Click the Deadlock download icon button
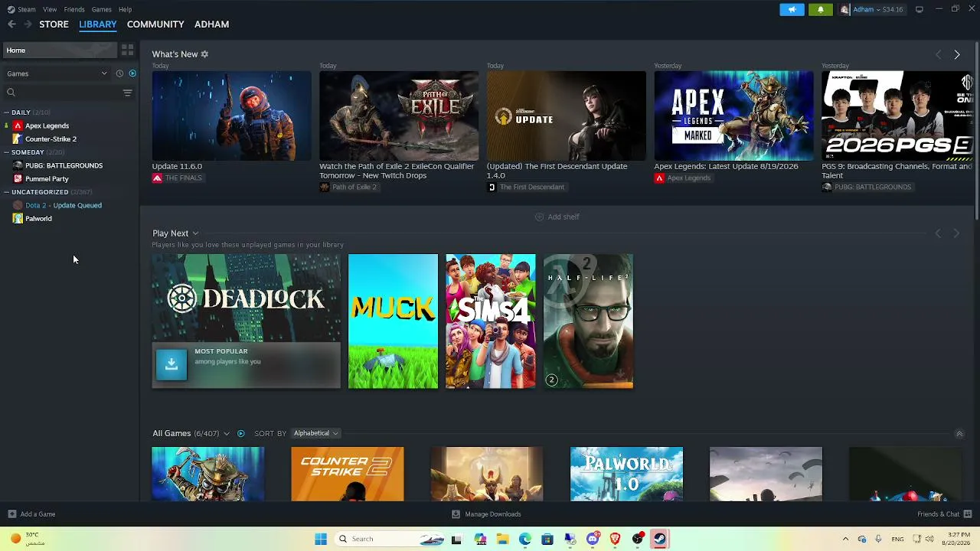This screenshot has height=551, width=980. 171,364
